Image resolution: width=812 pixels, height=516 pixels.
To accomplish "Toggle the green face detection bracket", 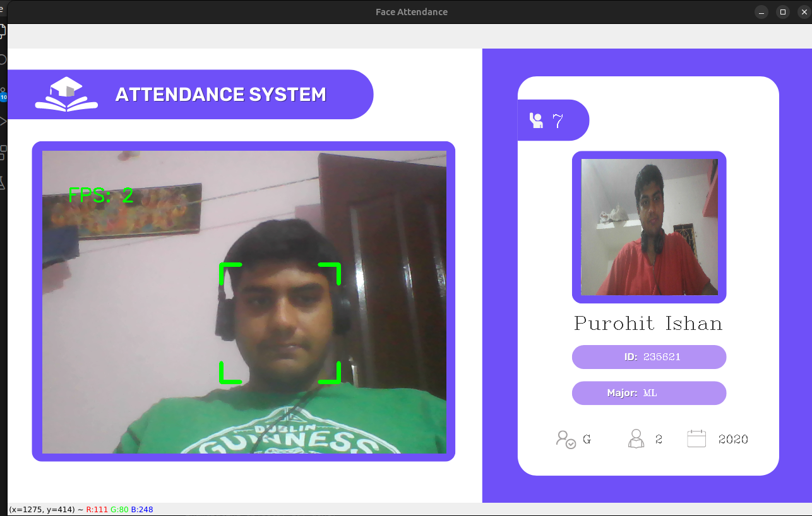I will (280, 322).
